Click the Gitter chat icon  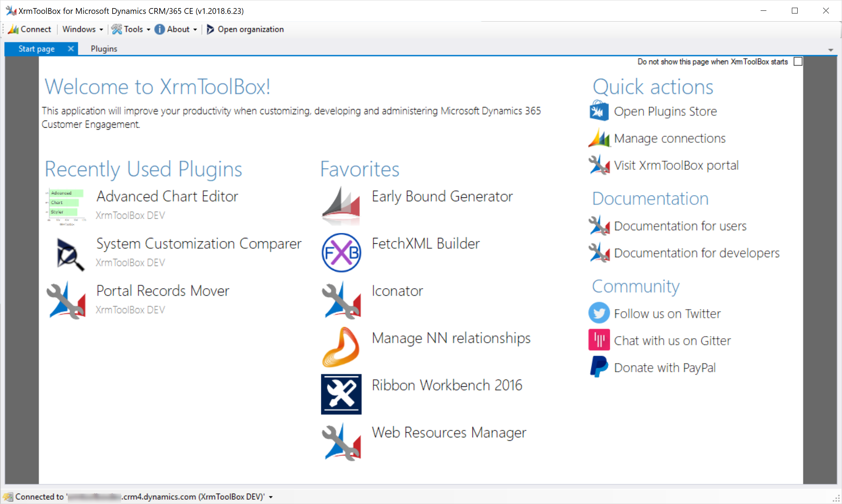599,340
